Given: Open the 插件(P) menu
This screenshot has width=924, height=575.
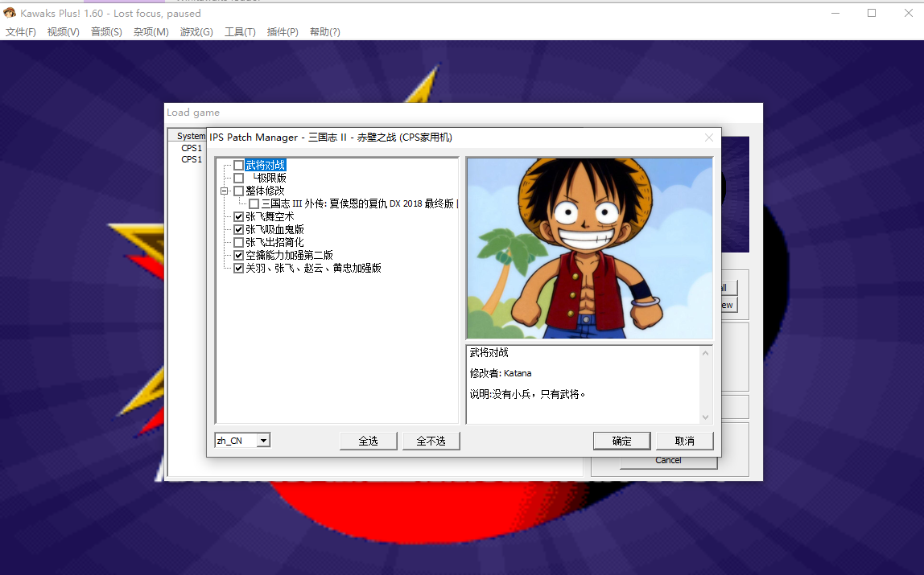Looking at the screenshot, I should click(x=283, y=32).
